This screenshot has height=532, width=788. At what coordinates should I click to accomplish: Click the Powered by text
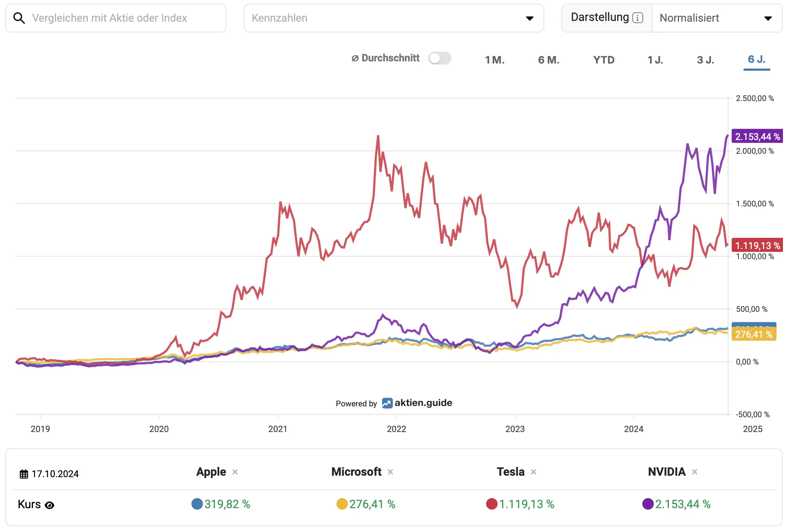[x=356, y=404]
